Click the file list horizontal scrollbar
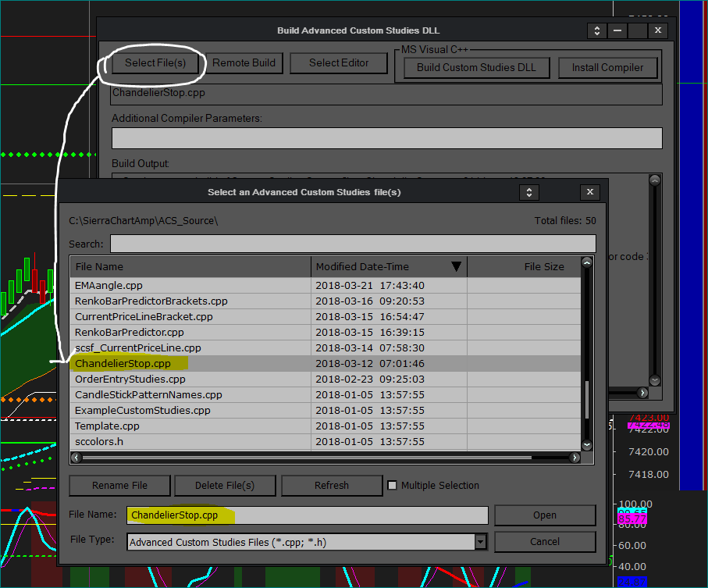Image resolution: width=708 pixels, height=588 pixels. (307, 458)
